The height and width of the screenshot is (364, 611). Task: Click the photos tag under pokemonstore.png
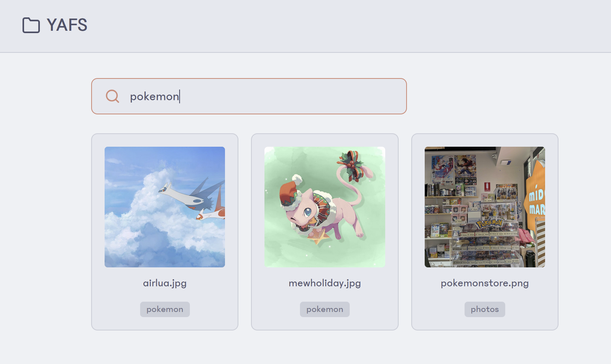485,309
